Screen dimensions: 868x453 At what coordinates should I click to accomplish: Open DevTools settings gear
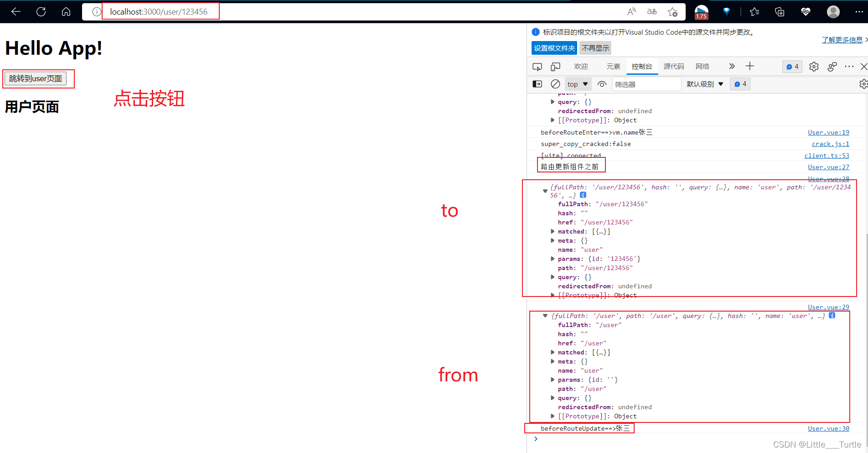814,67
